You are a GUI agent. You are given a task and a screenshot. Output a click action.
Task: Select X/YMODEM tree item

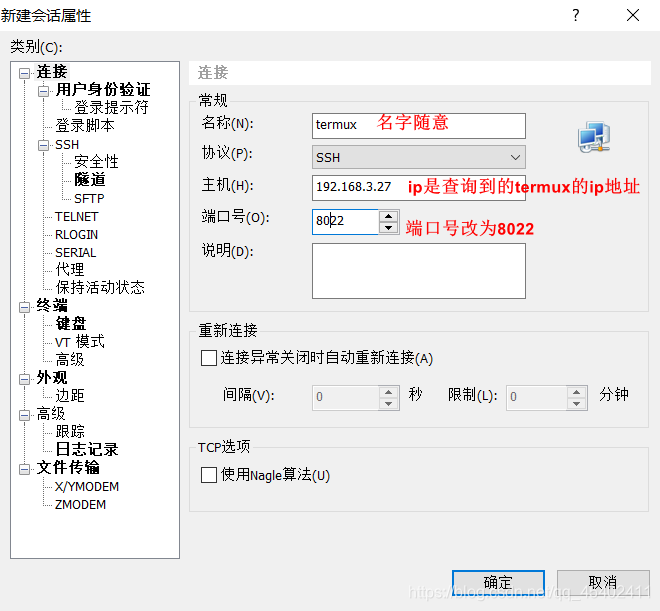click(87, 487)
